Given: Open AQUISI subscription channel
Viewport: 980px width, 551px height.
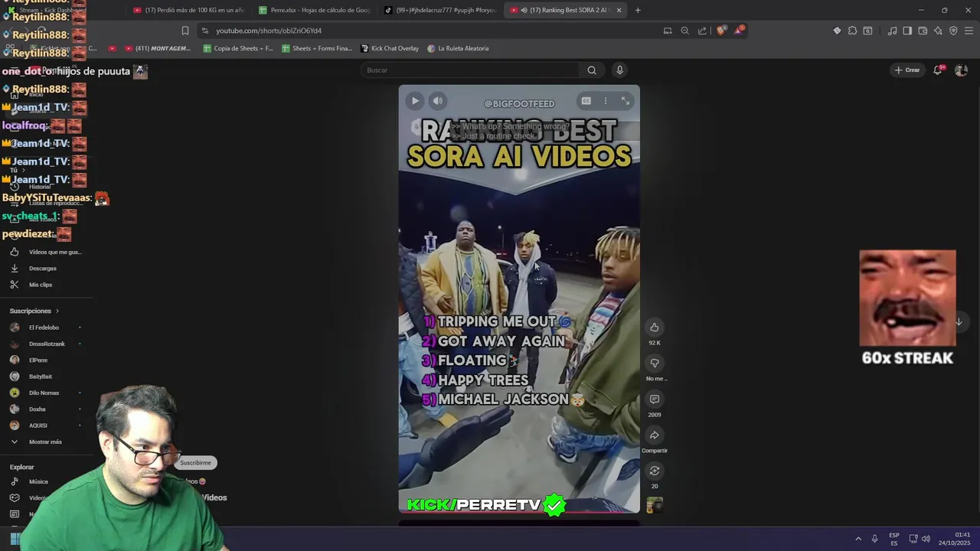Looking at the screenshot, I should [x=46, y=425].
